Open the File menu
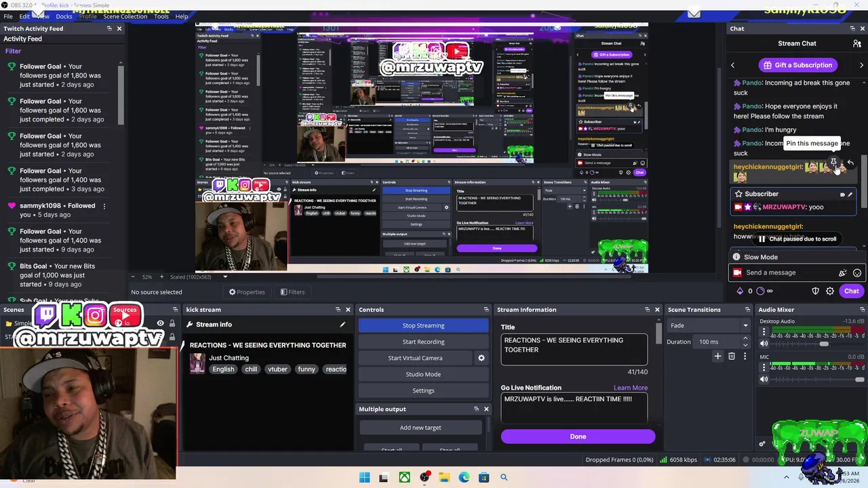 click(8, 16)
